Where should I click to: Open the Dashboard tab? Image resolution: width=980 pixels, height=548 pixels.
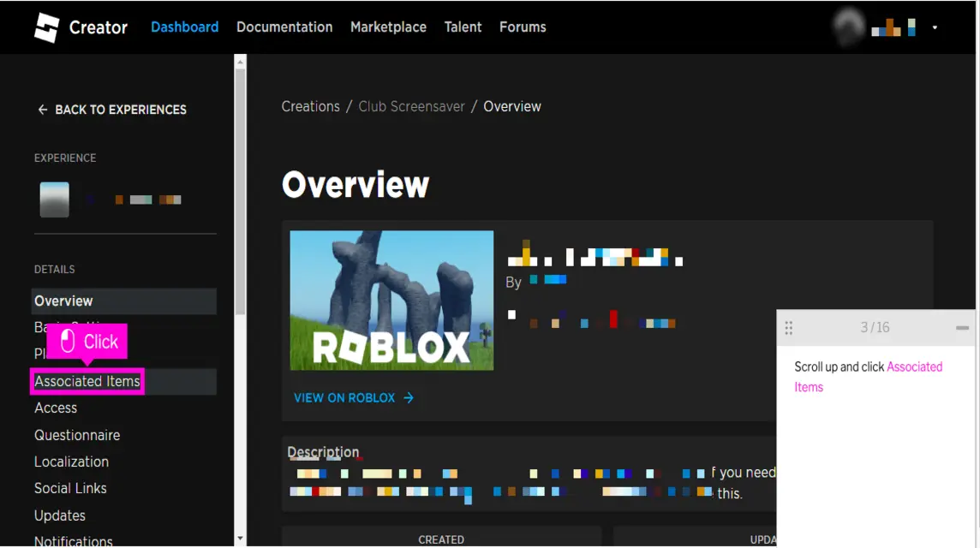click(x=184, y=27)
